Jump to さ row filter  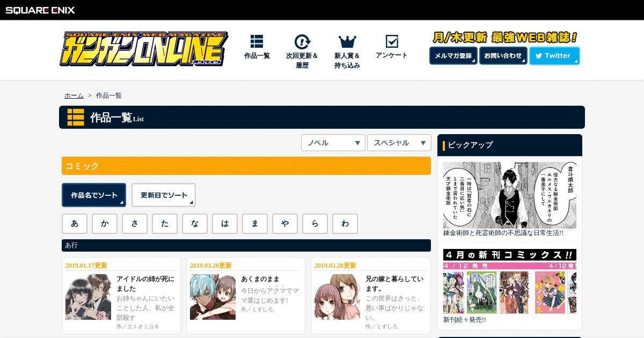[x=135, y=224]
